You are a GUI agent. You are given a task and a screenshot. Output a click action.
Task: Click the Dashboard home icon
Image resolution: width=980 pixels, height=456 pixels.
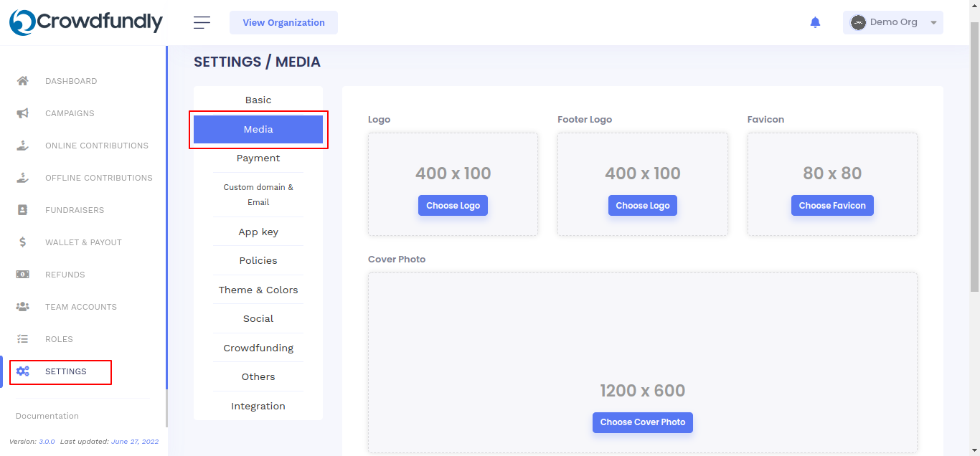tap(23, 81)
